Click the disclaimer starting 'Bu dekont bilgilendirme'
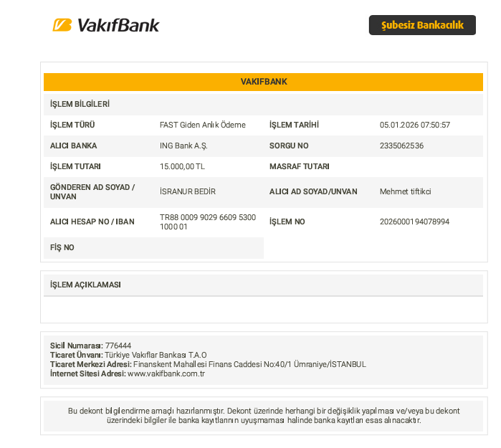Screen dimensions: 501x448 tap(264, 416)
